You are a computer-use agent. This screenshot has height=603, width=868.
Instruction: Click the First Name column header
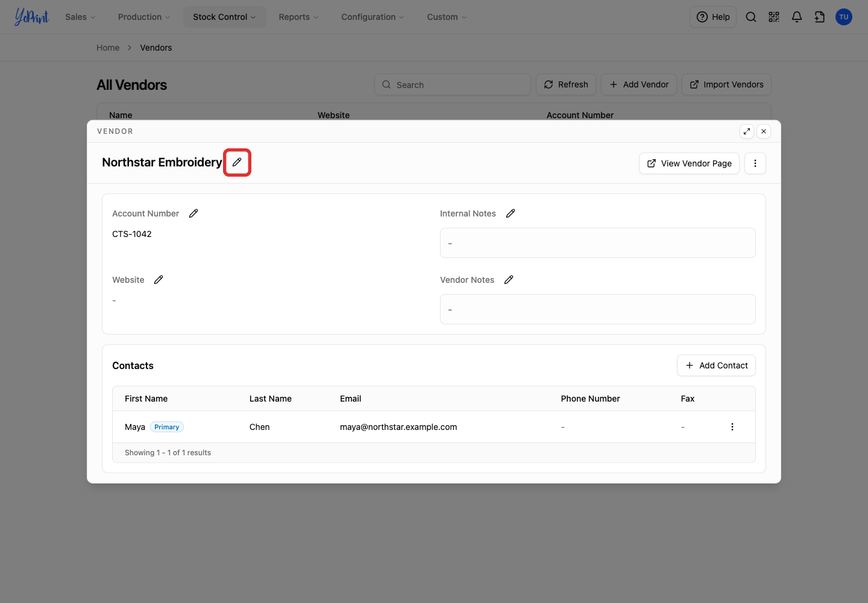click(146, 399)
